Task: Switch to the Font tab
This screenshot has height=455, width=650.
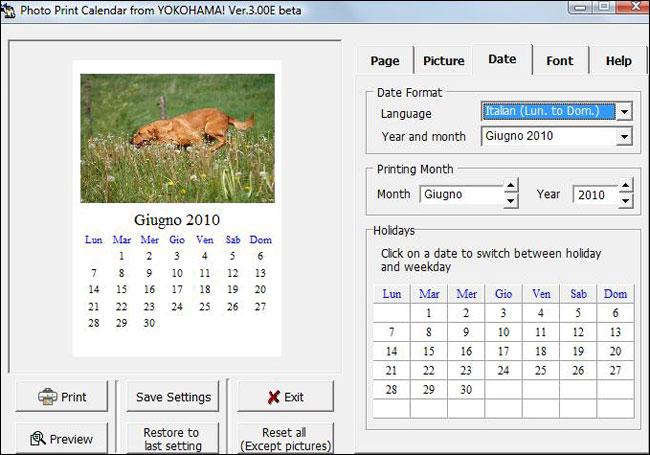Action: (560, 61)
